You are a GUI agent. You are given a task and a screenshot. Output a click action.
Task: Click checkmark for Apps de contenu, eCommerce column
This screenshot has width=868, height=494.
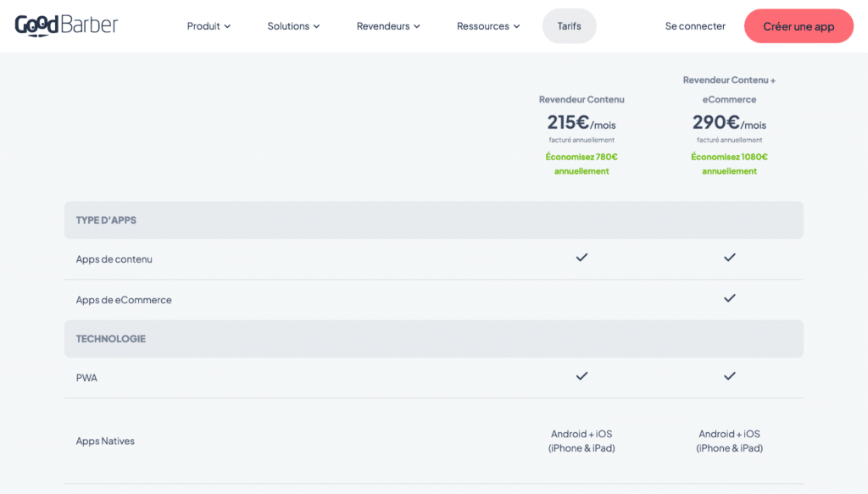(729, 258)
